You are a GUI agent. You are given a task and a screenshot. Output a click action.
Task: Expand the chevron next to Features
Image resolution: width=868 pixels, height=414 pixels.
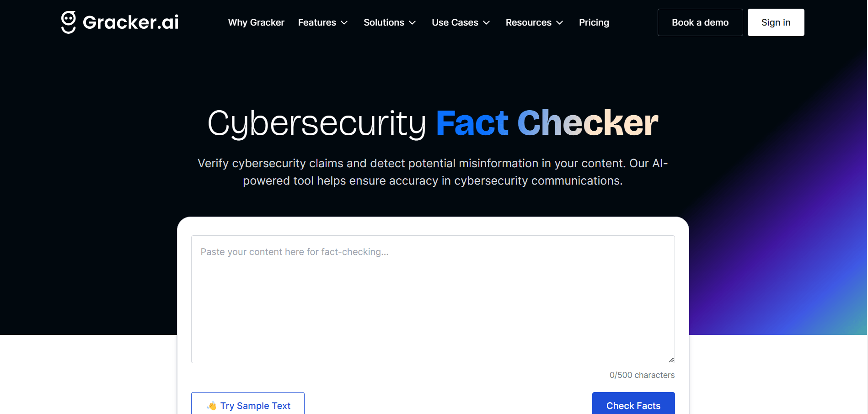click(x=344, y=23)
